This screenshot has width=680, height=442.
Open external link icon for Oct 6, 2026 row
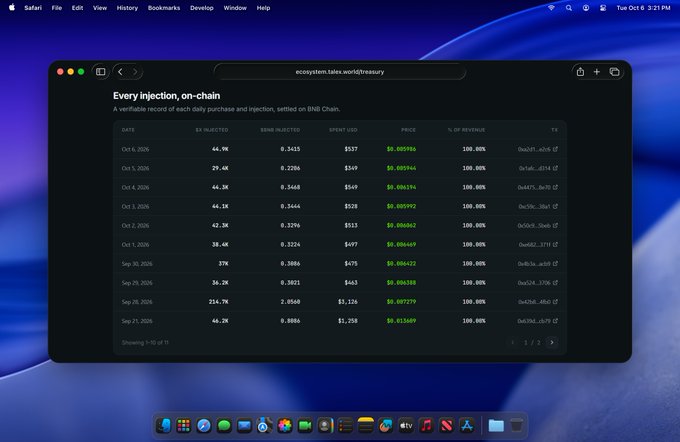[x=555, y=149]
